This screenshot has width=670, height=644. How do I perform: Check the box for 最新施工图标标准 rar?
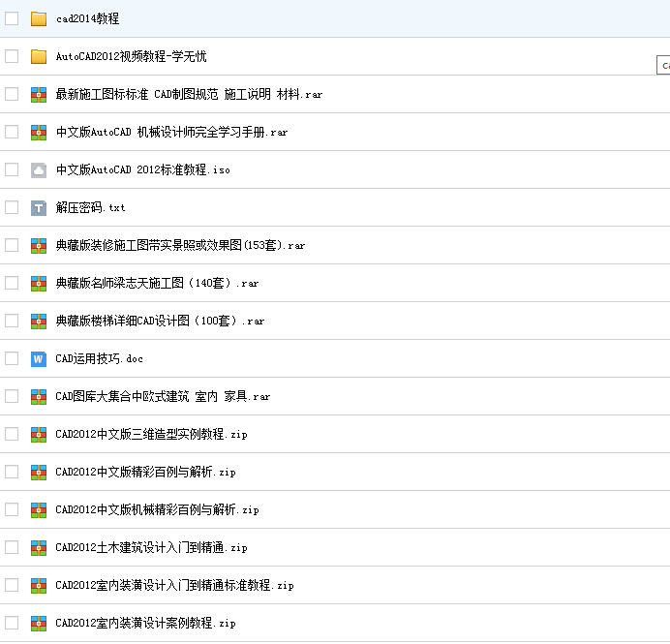[12, 94]
